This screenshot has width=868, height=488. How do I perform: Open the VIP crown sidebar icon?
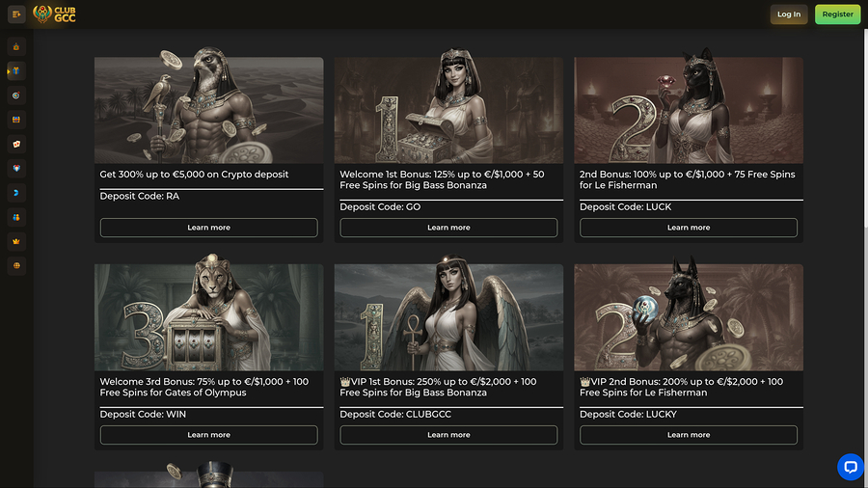point(16,241)
